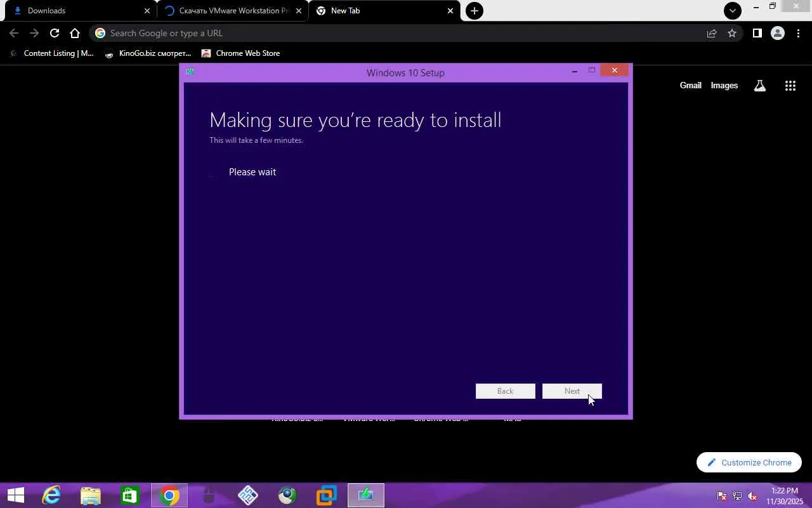Switch to Windows 10 Setup taskbar icon
The height and width of the screenshot is (508, 812).
click(366, 495)
